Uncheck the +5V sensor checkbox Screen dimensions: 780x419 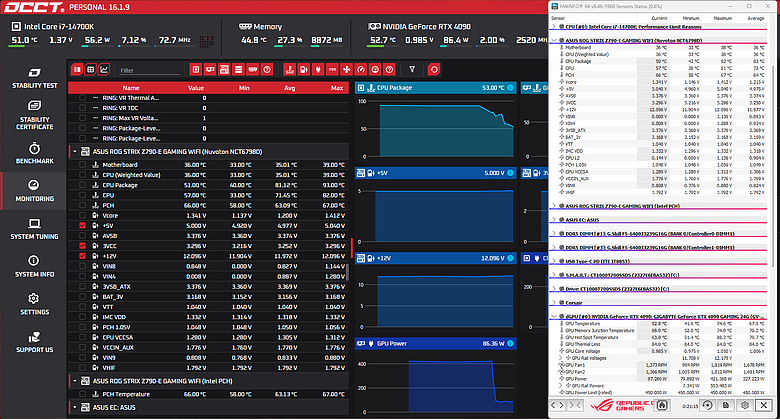[82, 225]
